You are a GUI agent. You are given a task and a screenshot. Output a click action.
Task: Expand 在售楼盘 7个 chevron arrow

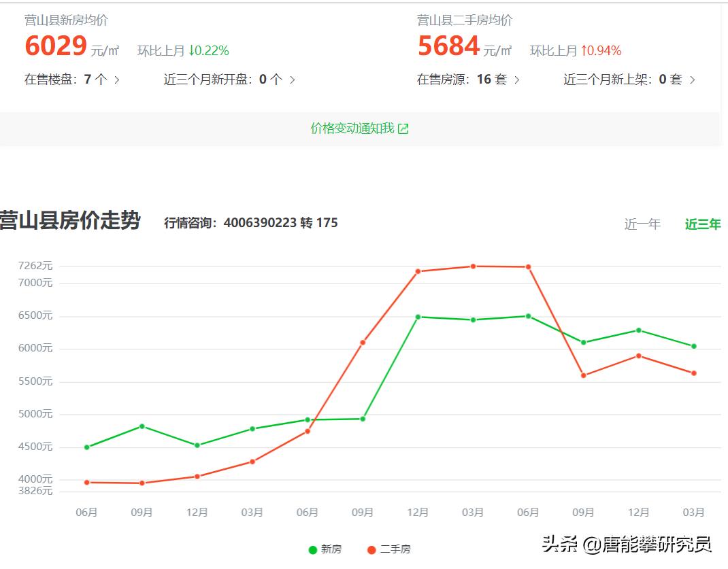[117, 80]
